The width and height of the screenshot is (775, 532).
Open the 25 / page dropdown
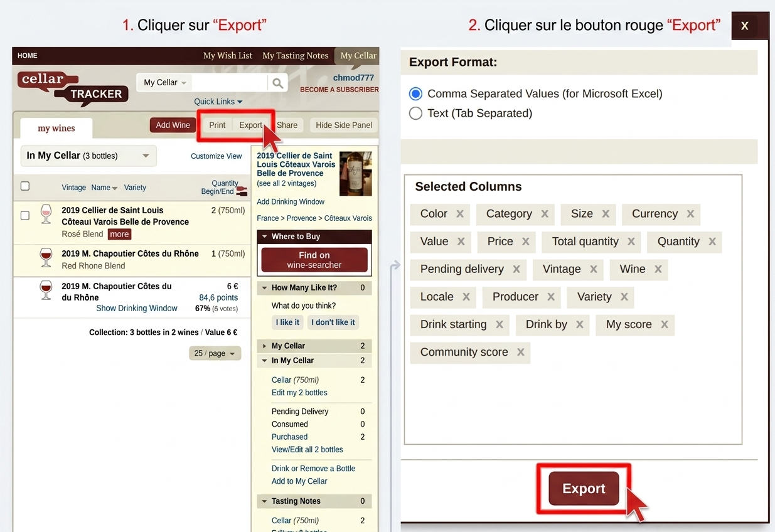tap(215, 353)
